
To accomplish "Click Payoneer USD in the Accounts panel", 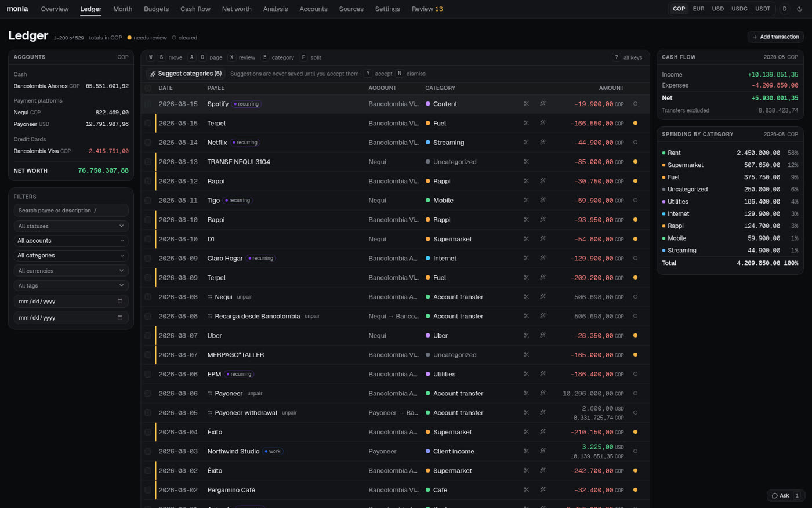I will pos(71,124).
